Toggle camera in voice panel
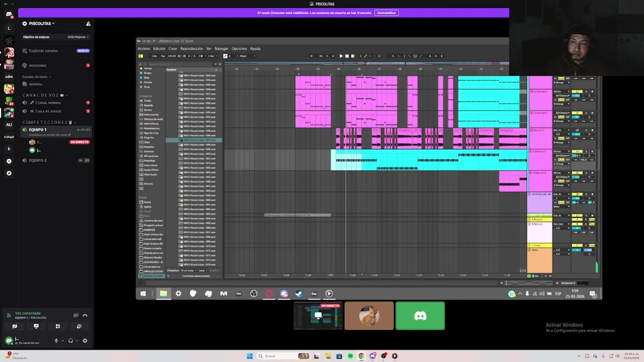Screen dimensions: 644x362 pos(15,326)
